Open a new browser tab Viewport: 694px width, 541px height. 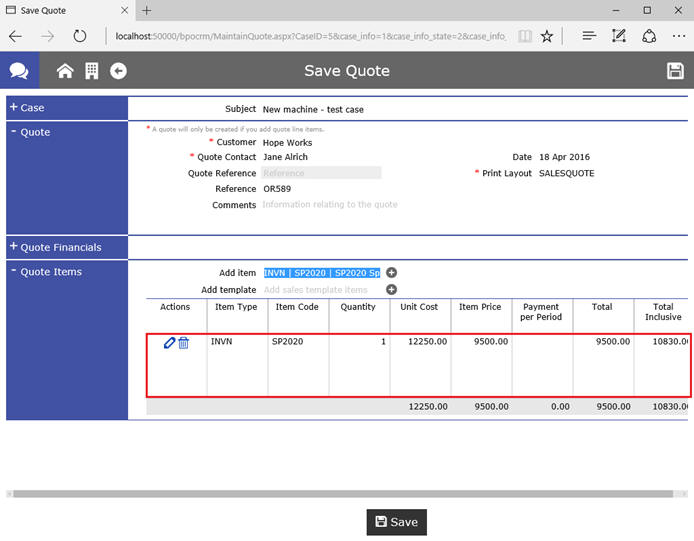(x=147, y=10)
